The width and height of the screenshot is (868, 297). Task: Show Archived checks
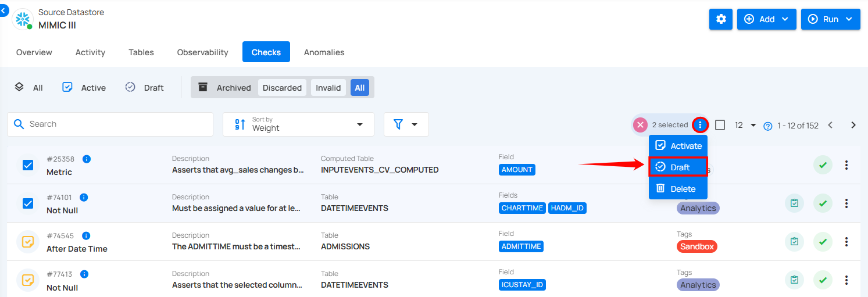(225, 87)
